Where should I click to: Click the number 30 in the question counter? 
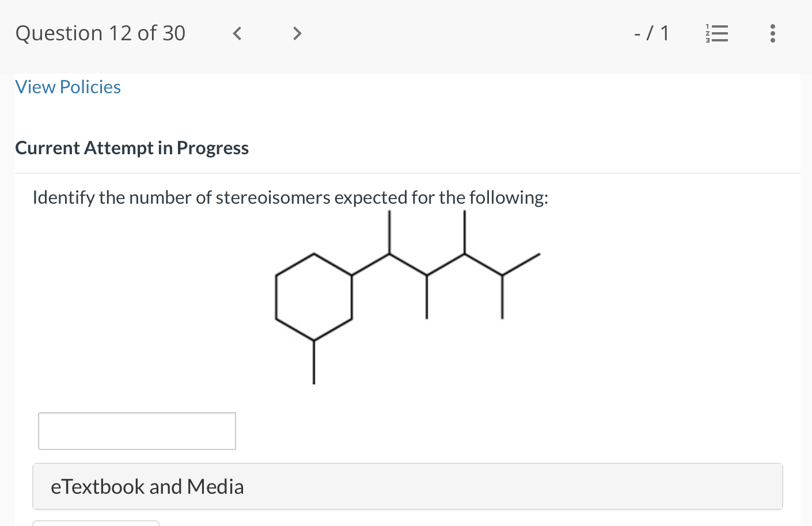(x=174, y=33)
